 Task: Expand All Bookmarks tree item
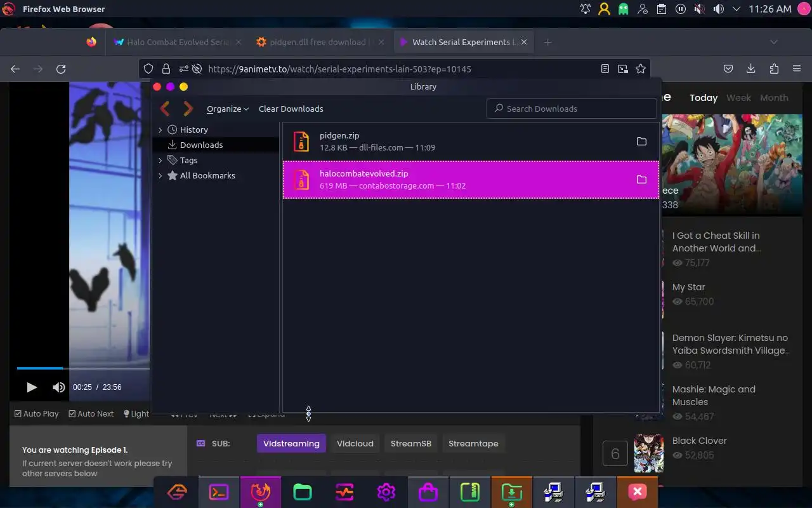[160, 175]
